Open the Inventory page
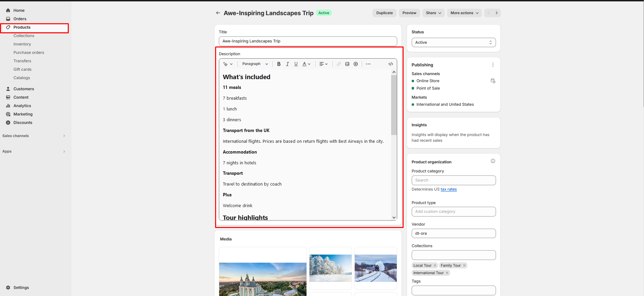644x296 pixels. pyautogui.click(x=22, y=44)
